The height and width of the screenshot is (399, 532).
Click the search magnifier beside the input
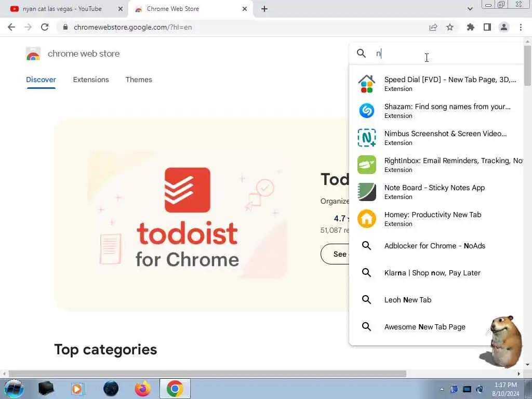pos(362,54)
